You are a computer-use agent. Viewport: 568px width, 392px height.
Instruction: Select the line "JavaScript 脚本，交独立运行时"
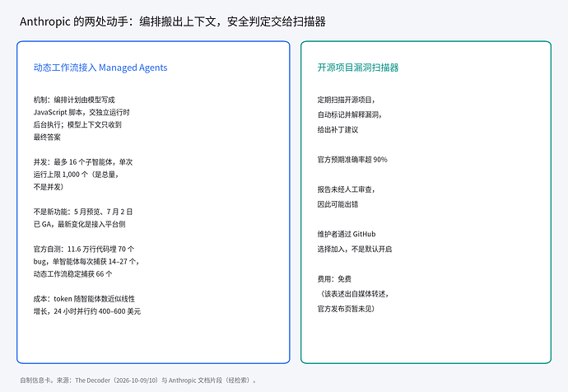[x=81, y=112]
